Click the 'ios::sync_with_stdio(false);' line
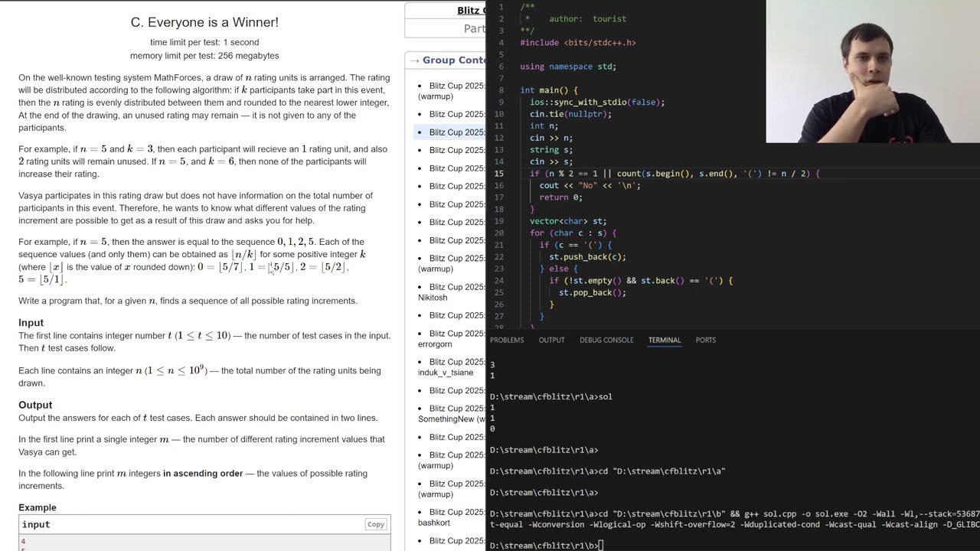 click(597, 102)
